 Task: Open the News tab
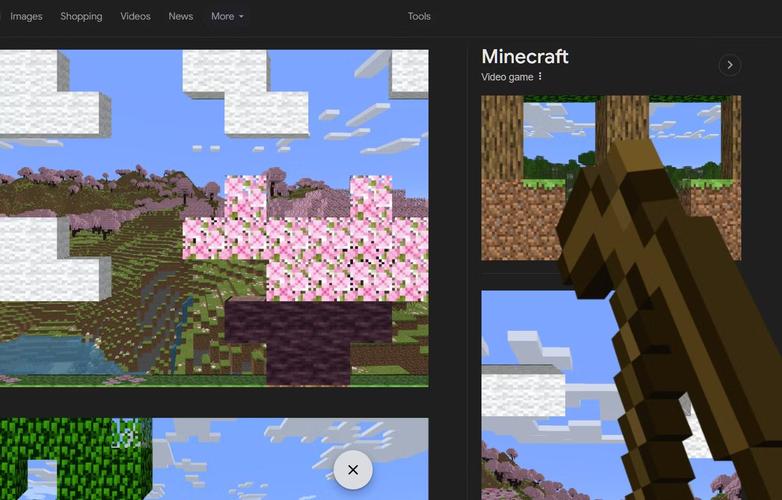tap(181, 16)
